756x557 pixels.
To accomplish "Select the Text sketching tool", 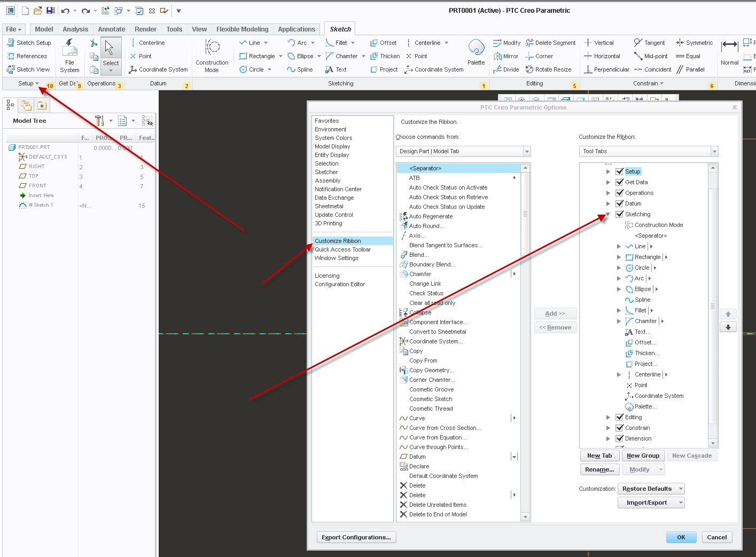I will (x=336, y=69).
